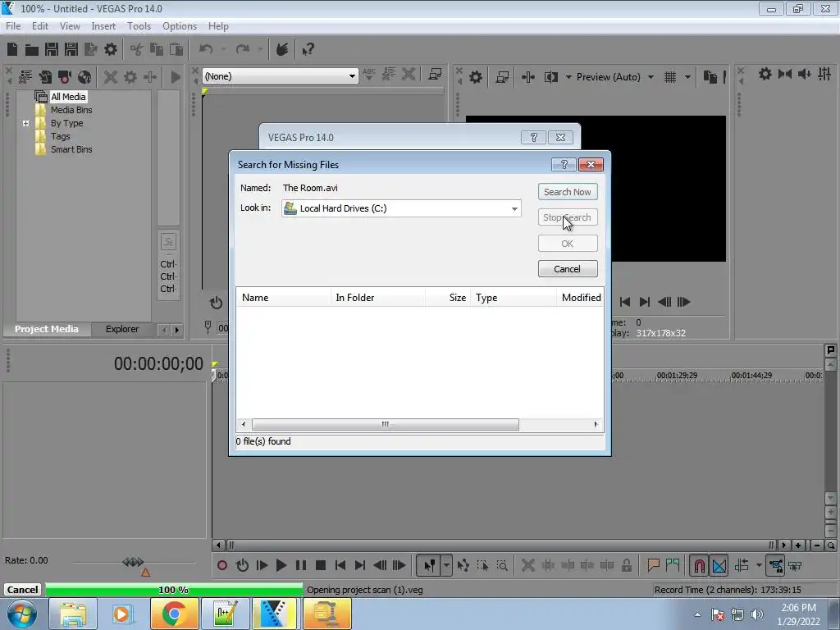The image size is (840, 630).
Task: Open a project with the folder icon
Action: [32, 49]
